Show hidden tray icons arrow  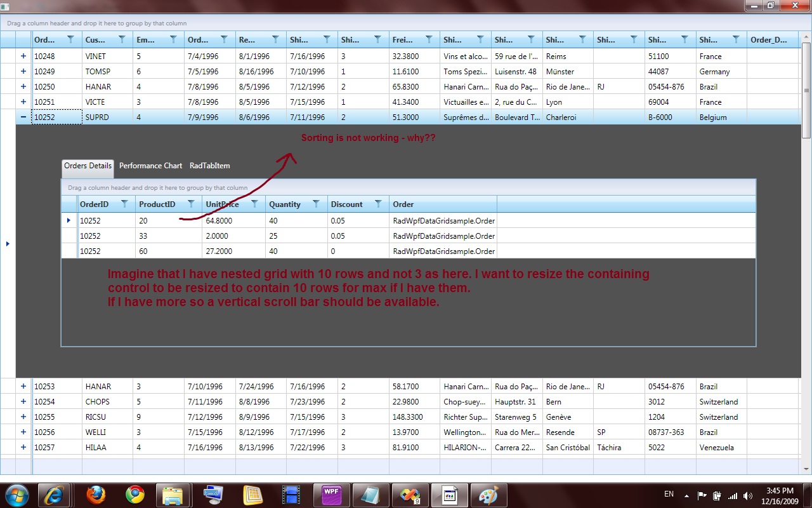(x=686, y=496)
